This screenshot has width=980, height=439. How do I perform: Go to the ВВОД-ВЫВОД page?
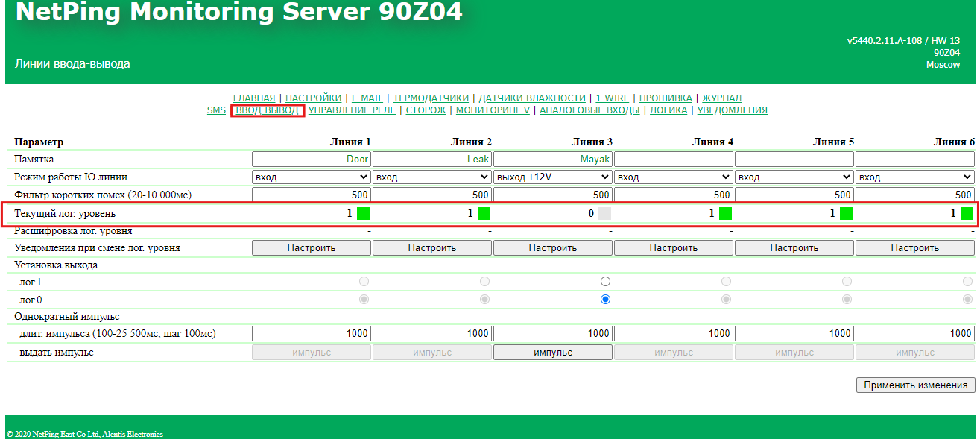[267, 110]
